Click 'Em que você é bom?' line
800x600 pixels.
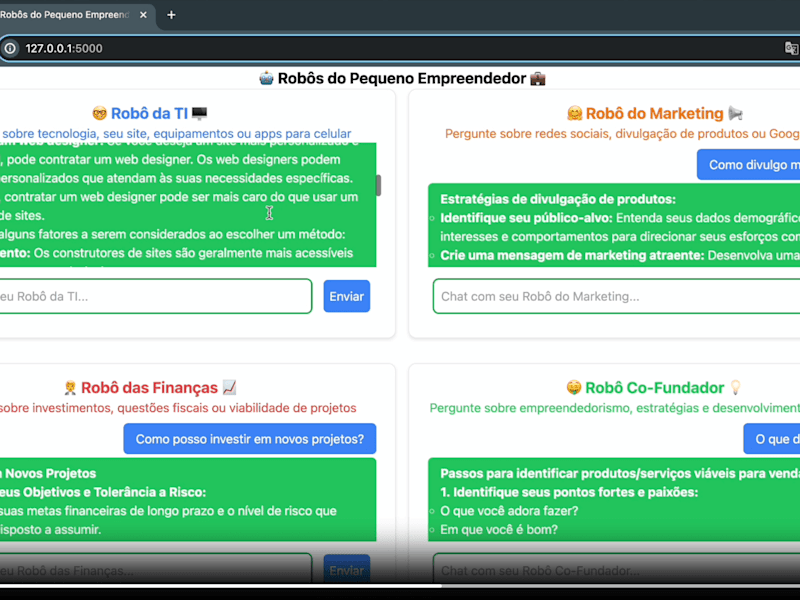(x=498, y=530)
